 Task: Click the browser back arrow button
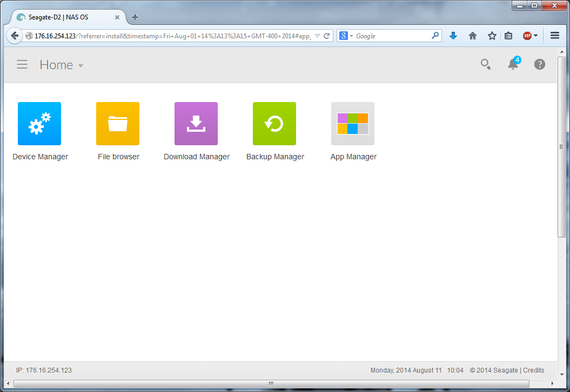point(15,36)
